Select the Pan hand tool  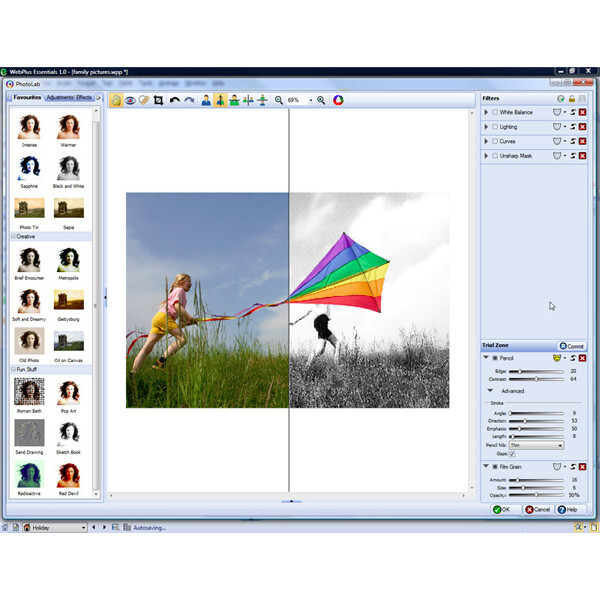pos(116,100)
